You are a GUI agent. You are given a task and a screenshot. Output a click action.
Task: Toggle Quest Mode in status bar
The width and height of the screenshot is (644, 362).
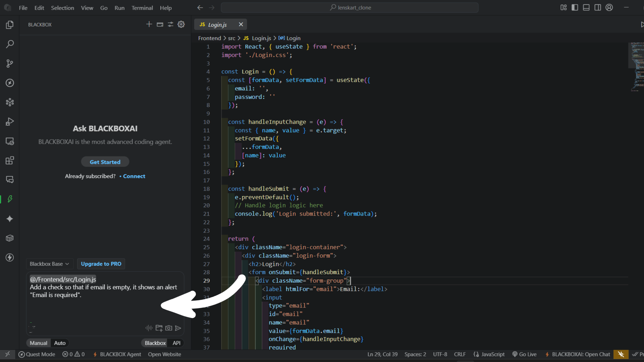37,354
